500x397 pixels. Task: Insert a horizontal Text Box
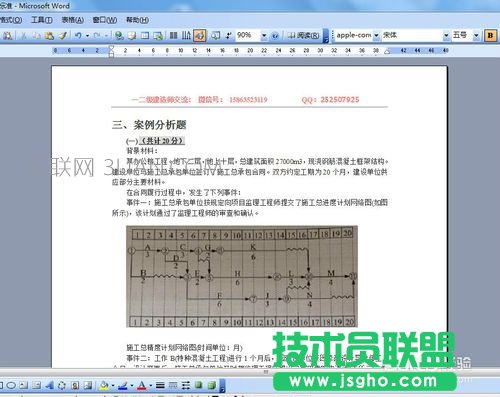coord(24,386)
